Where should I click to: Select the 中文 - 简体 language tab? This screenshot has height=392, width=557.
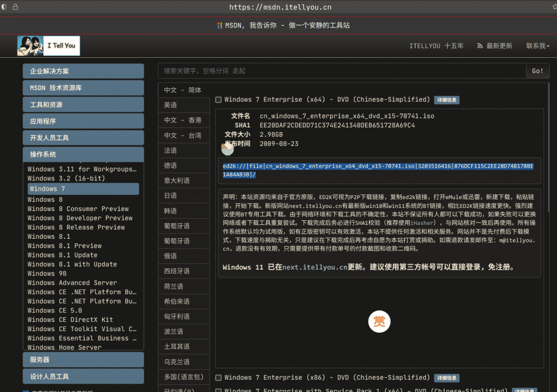[184, 90]
